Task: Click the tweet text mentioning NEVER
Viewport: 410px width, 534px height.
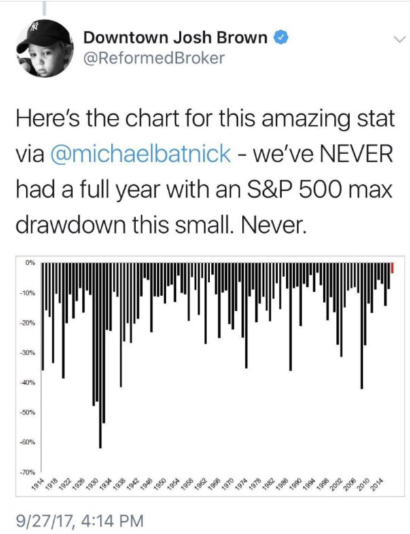Action: [205, 171]
